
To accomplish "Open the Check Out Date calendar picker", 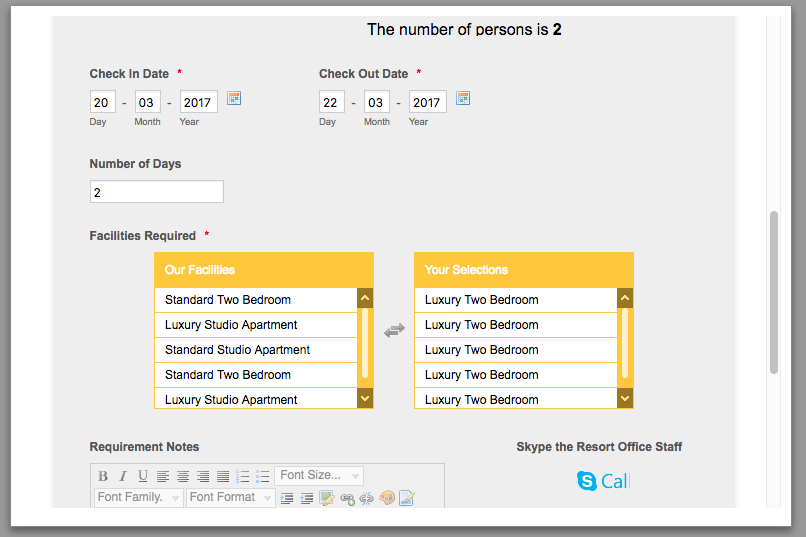I will pyautogui.click(x=463, y=98).
